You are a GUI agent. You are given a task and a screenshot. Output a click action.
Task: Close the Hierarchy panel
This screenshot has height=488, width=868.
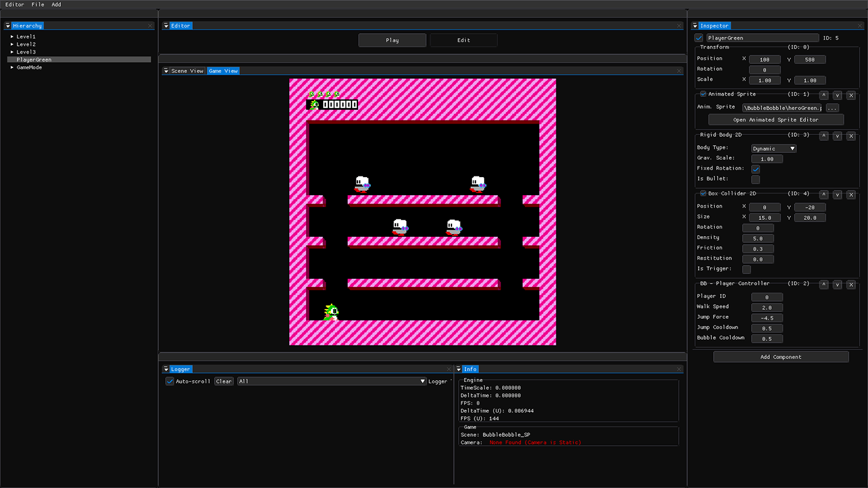(x=150, y=26)
